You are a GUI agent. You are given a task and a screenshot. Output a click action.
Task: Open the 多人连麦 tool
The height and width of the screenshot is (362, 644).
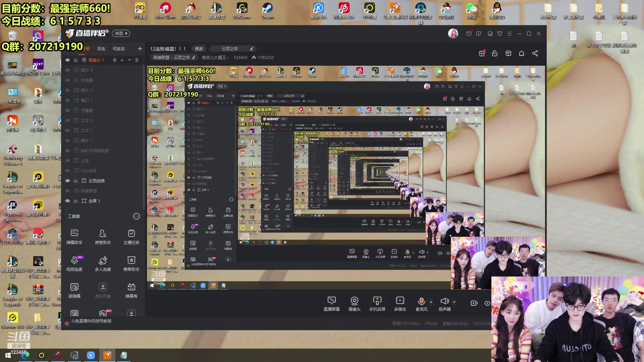pos(103,263)
